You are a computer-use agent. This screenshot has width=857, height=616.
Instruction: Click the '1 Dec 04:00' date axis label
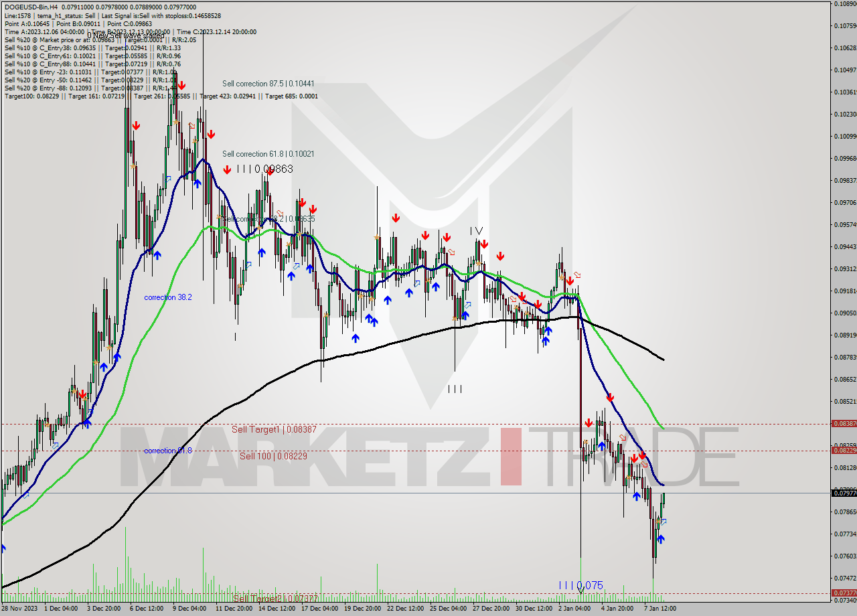[60, 609]
